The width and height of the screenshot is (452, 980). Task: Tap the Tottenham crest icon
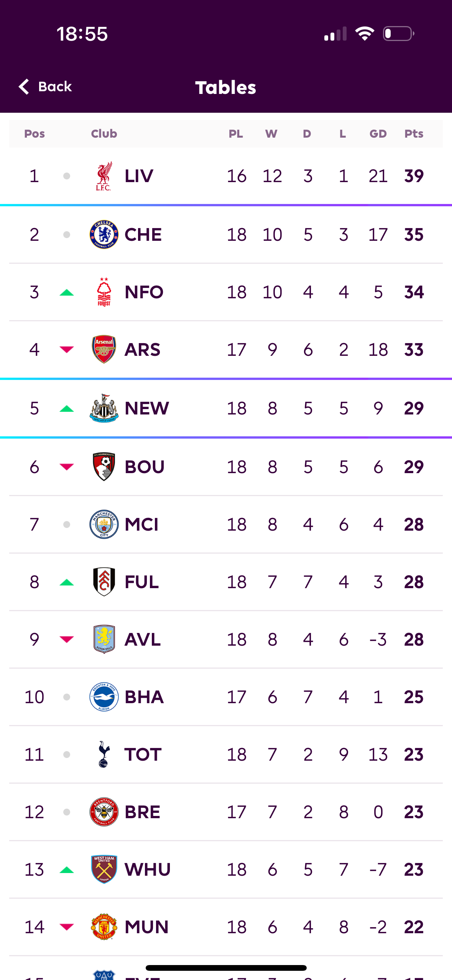(104, 754)
